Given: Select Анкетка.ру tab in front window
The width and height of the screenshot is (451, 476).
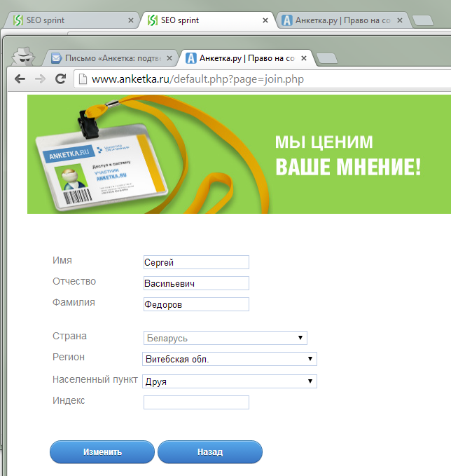Looking at the screenshot, I should [246, 58].
